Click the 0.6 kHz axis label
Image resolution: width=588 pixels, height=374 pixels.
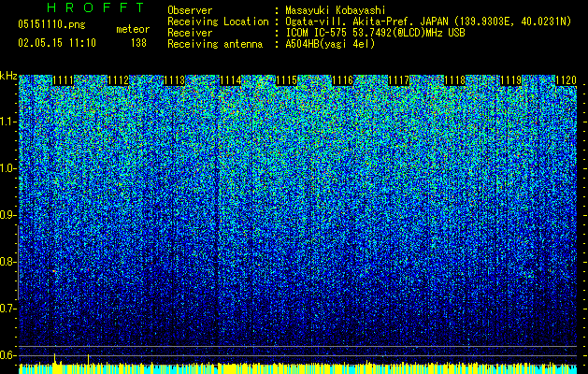[x=7, y=355]
